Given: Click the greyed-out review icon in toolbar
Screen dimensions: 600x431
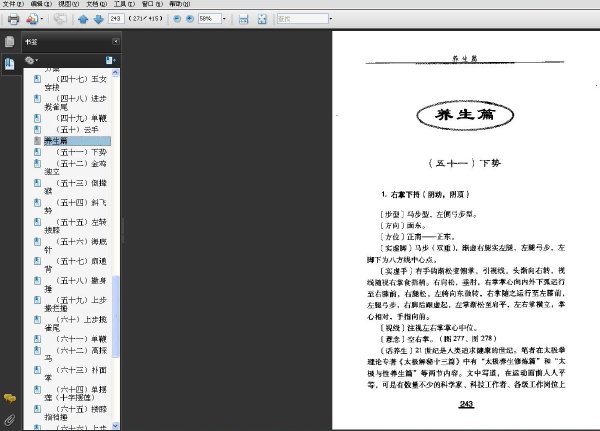Looking at the screenshot, I should [x=60, y=19].
